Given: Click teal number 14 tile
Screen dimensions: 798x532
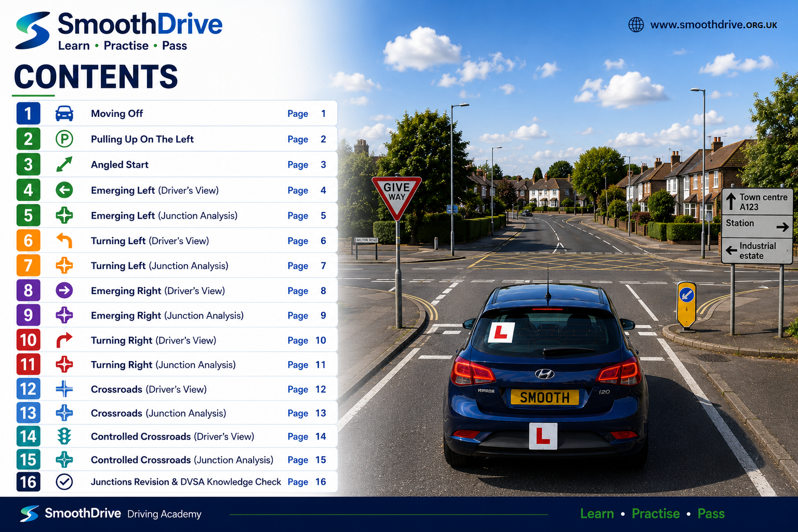Looking at the screenshot, I should (28, 436).
